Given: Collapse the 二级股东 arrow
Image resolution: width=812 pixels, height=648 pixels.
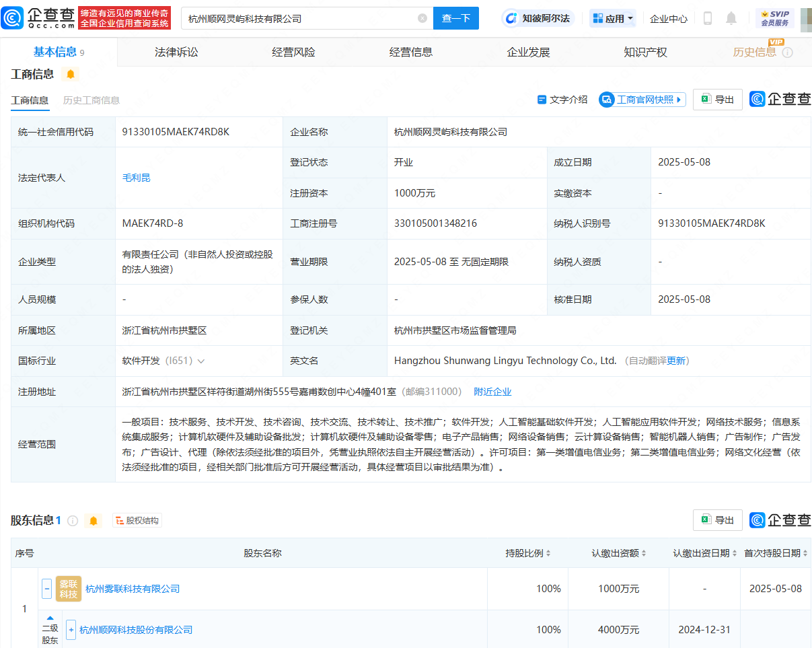Looking at the screenshot, I should pyautogui.click(x=50, y=617).
